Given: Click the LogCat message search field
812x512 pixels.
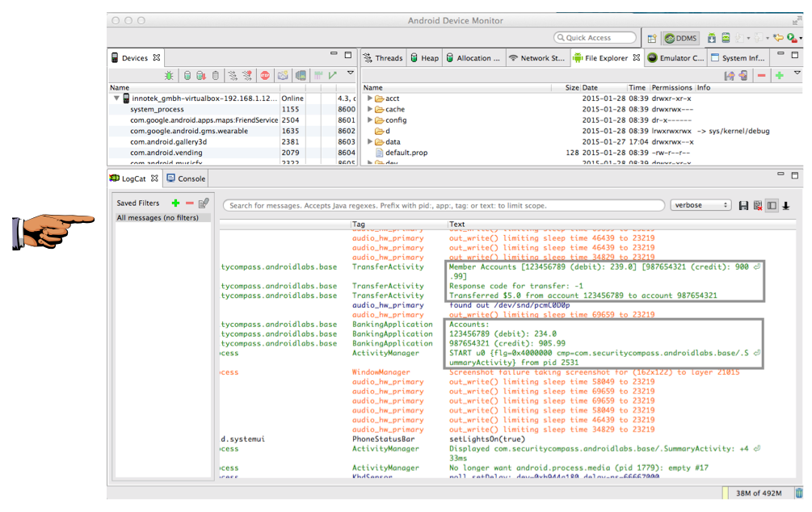Looking at the screenshot, I should (x=444, y=205).
